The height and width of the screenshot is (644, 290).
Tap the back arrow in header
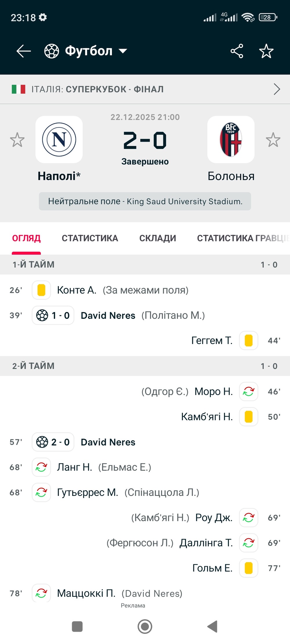23,51
